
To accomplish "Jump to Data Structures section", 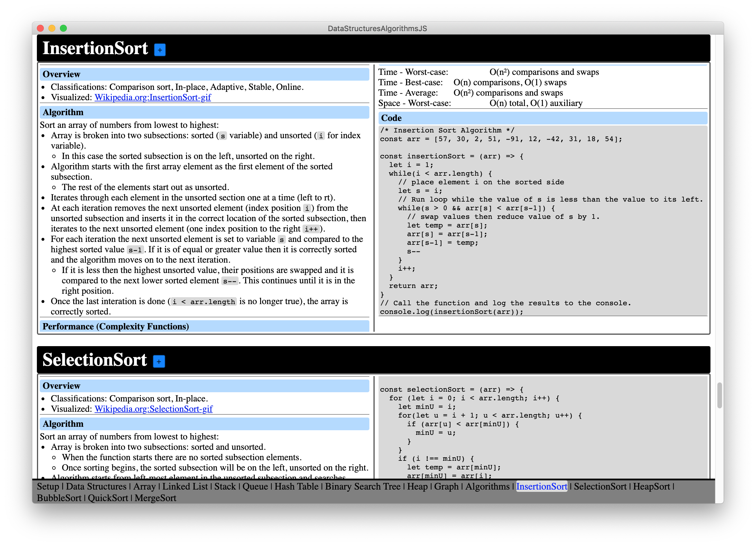I will pos(96,486).
